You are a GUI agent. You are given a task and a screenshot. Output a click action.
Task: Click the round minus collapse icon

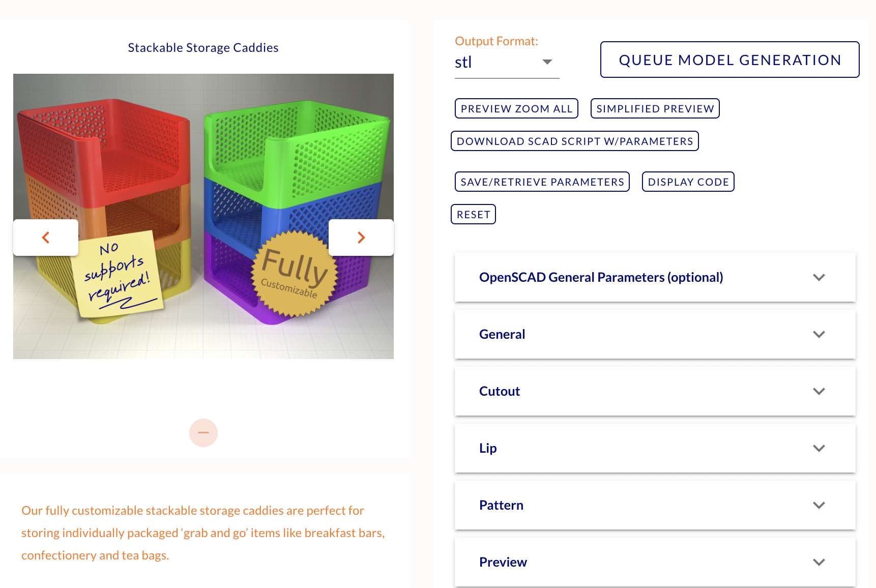(203, 433)
